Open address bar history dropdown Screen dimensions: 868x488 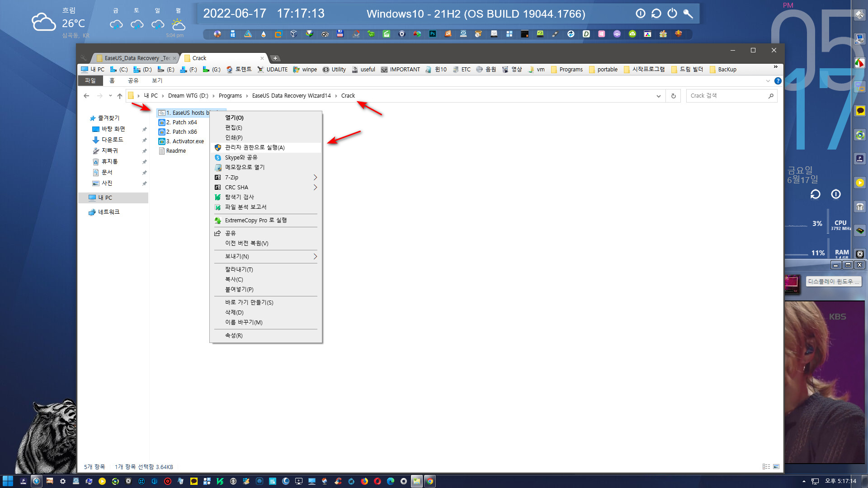[x=658, y=96]
